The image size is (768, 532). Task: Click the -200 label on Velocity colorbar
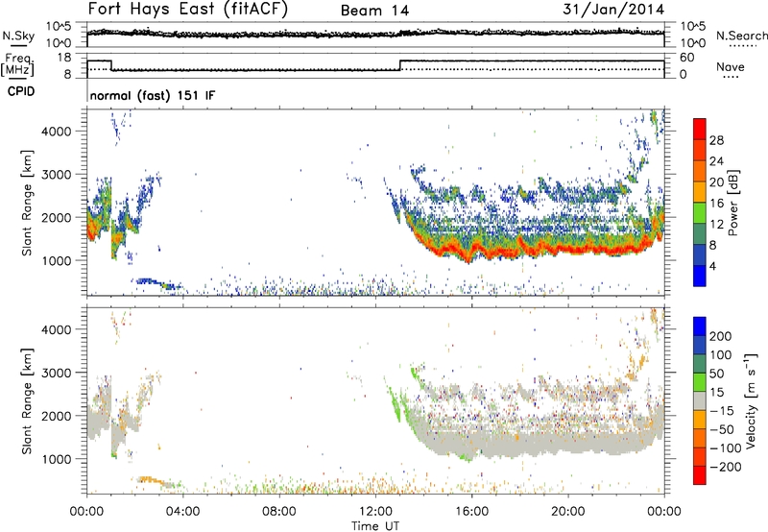pos(724,467)
